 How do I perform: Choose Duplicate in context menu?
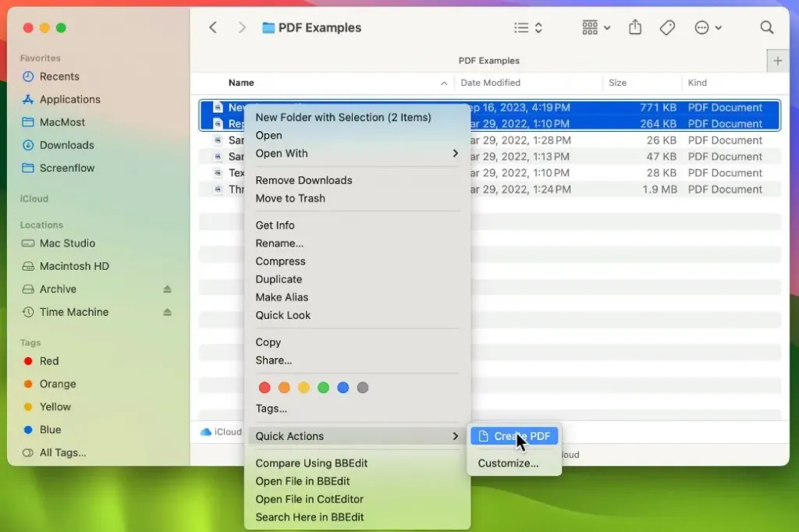pos(279,279)
